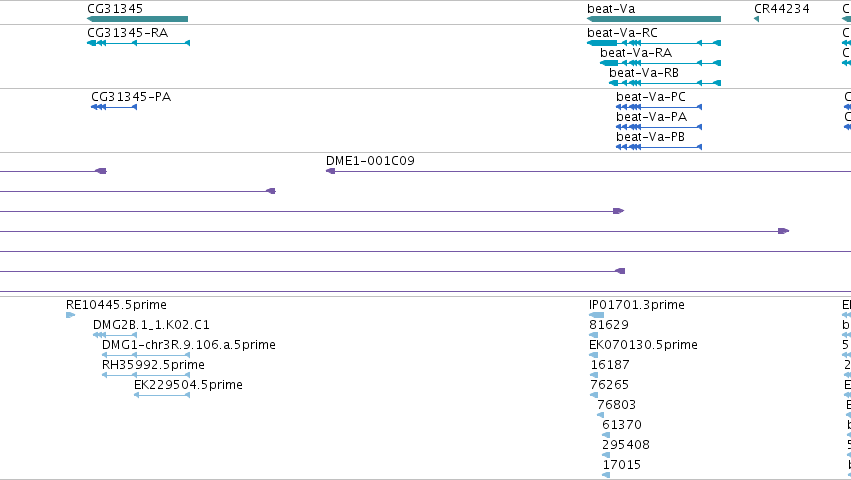Select feature 61370 label
The height and width of the screenshot is (480, 851).
(622, 425)
